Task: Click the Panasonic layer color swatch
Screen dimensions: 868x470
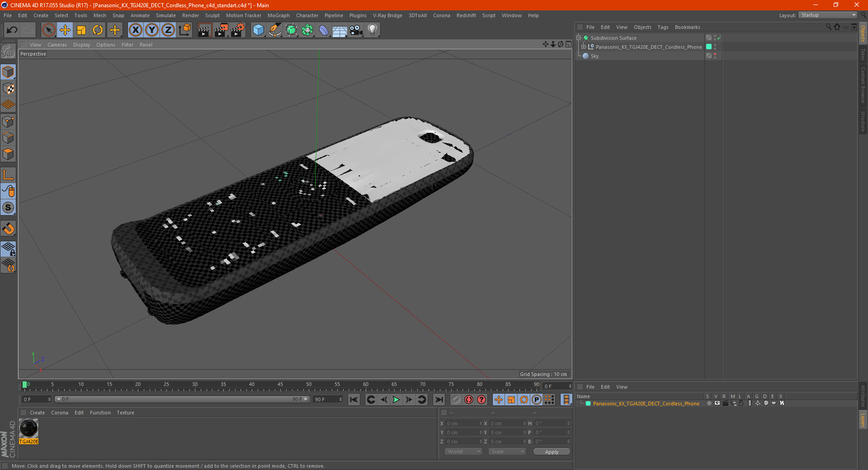Action: coord(588,404)
